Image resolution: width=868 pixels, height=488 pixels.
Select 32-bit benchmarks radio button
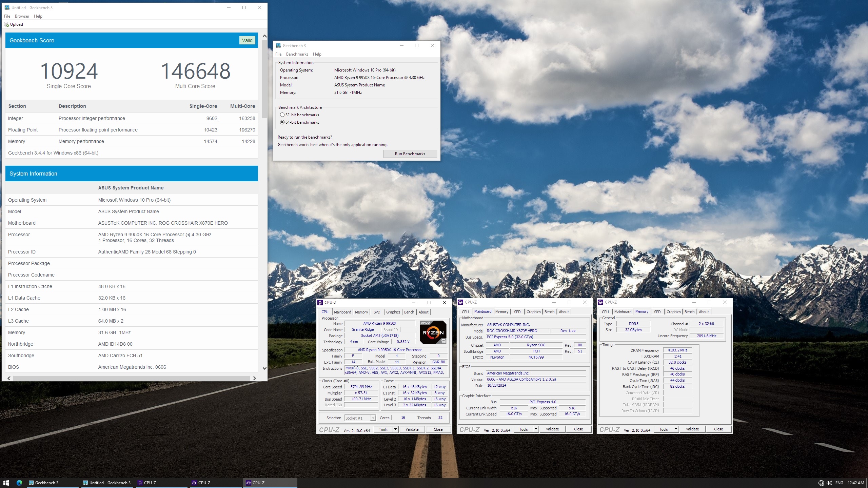(x=282, y=115)
